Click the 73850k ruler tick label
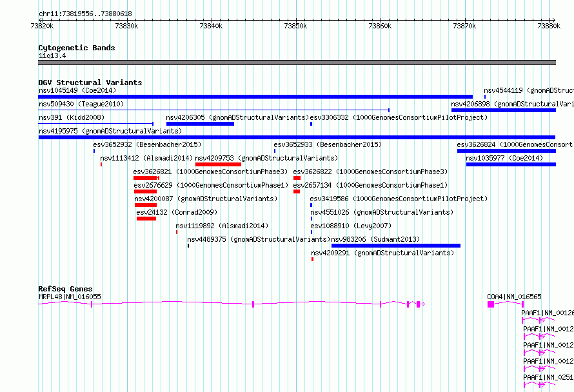This screenshot has height=392, width=574. (x=296, y=26)
